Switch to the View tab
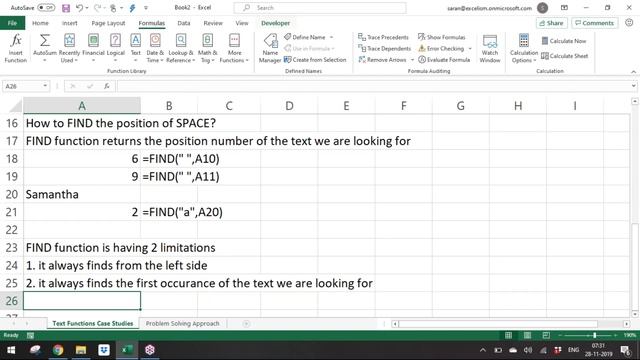This screenshot has height=360, width=640. coord(242,23)
